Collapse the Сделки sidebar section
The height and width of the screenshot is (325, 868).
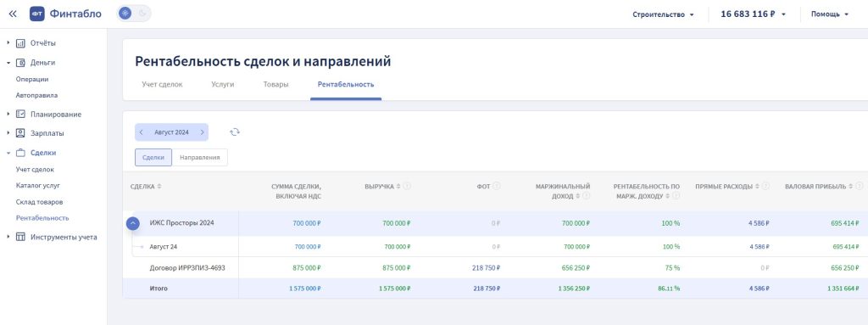8,153
